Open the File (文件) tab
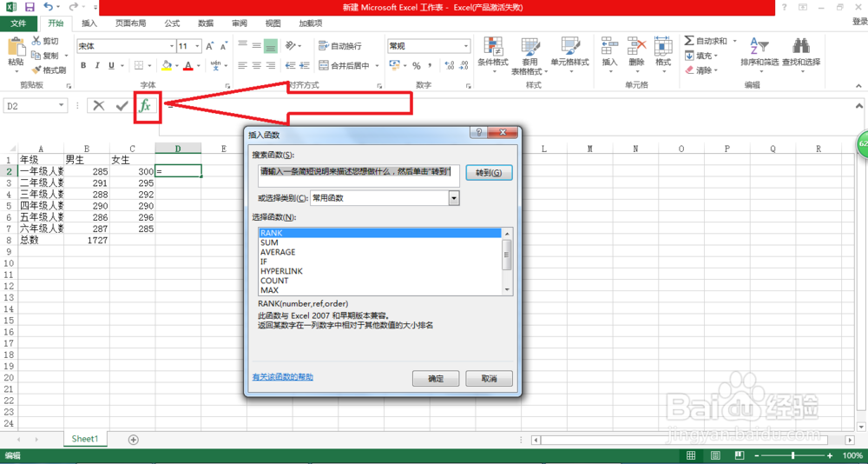This screenshot has height=464, width=868. (x=19, y=23)
